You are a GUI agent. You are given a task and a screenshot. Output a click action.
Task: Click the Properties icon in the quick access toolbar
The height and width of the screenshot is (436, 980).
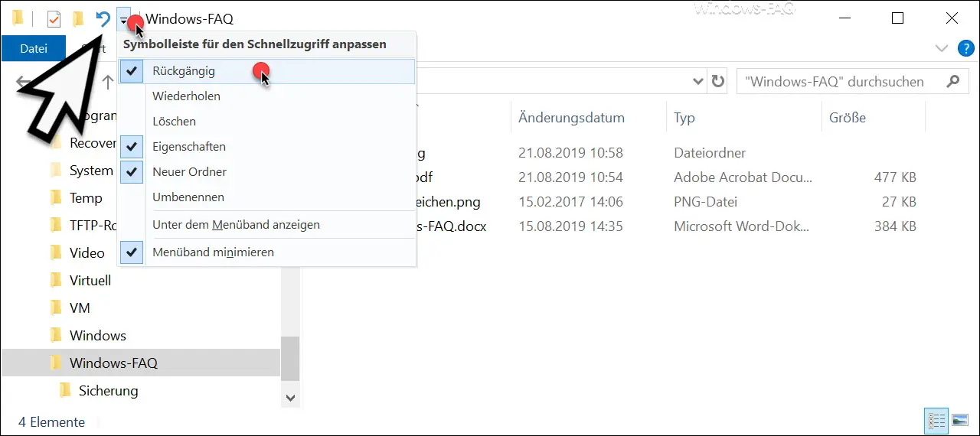54,19
